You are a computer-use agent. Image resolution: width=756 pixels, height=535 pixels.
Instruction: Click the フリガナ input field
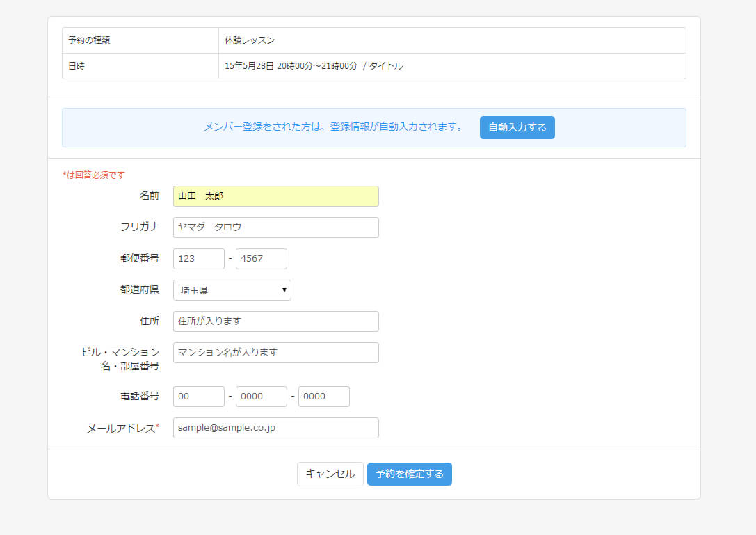pos(275,227)
